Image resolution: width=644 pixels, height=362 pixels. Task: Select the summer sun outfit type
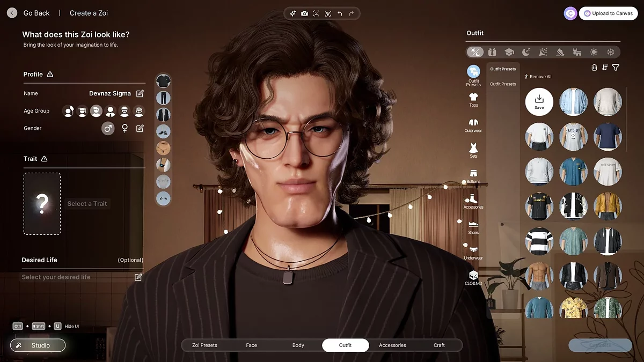point(594,52)
